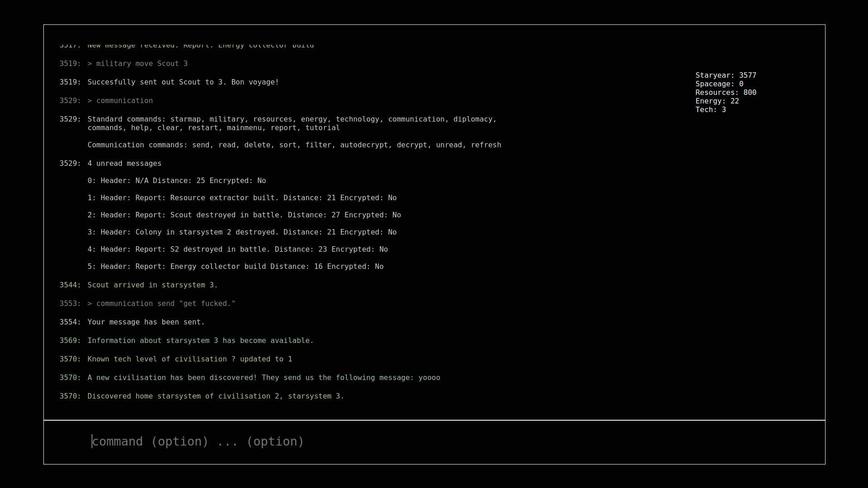The height and width of the screenshot is (488, 868).
Task: Select the 'military move Scout 3' command line
Action: 137,64
